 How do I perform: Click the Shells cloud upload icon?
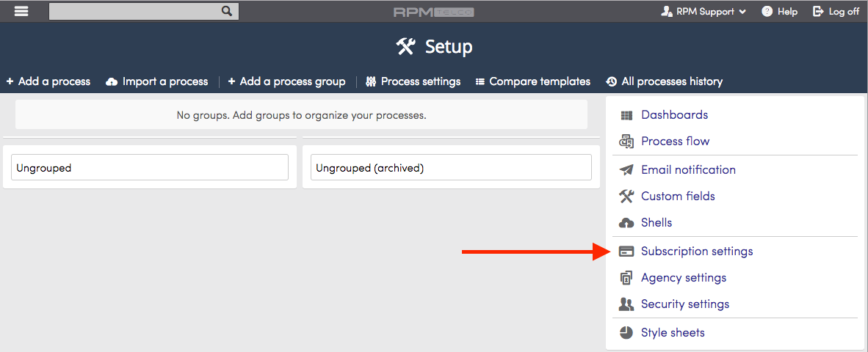coord(626,223)
